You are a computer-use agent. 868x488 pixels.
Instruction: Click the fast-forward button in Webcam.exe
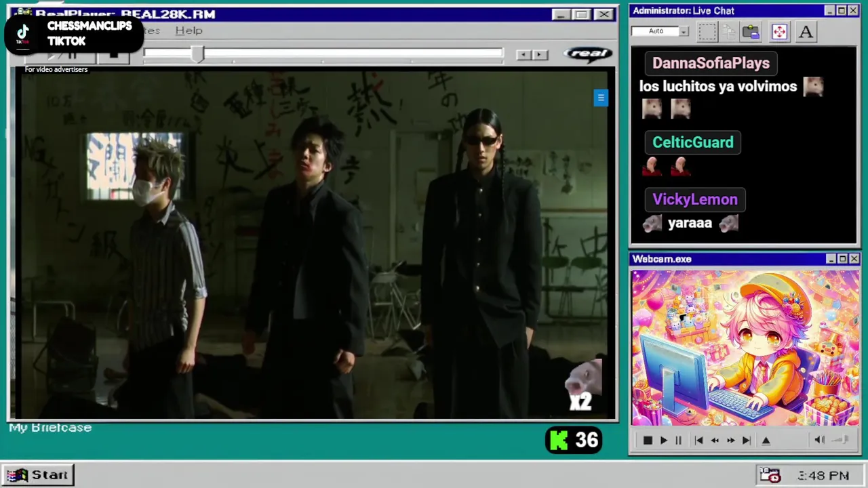[730, 441]
